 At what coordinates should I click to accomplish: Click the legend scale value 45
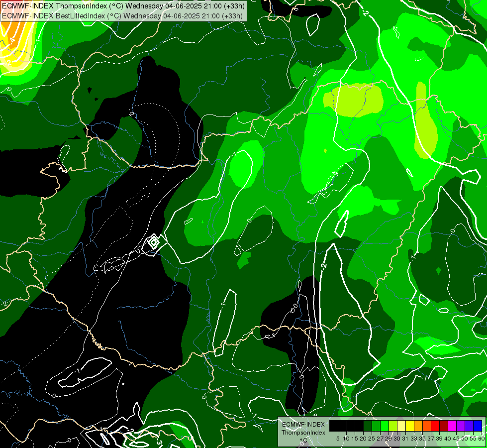(x=456, y=439)
